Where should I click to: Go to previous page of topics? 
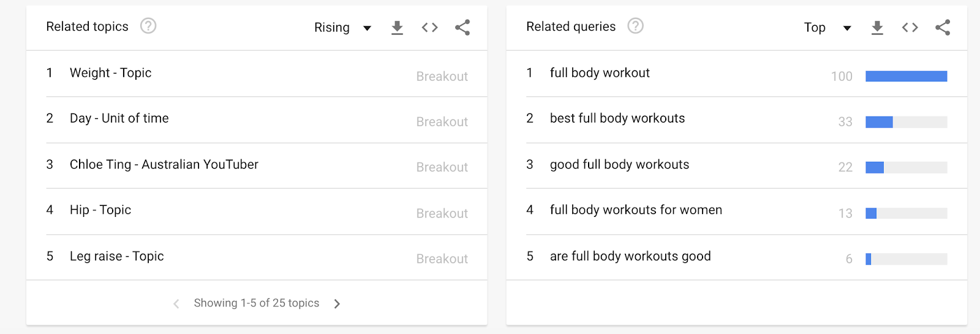176,303
